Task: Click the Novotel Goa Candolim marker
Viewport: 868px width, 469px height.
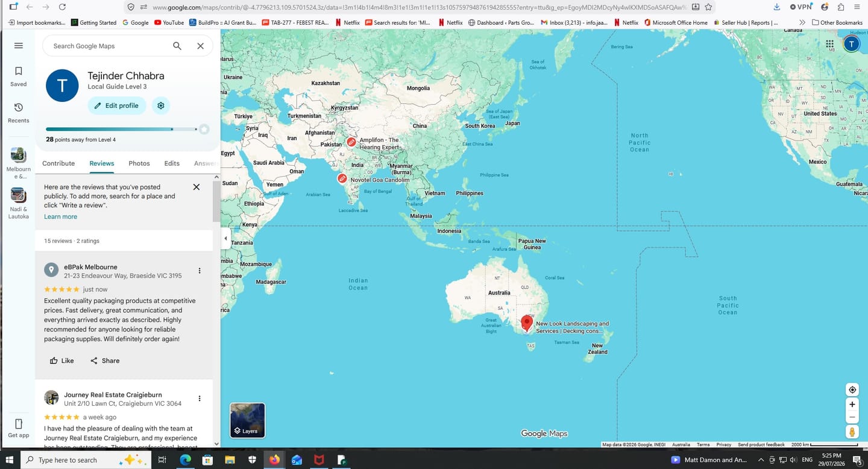Action: (x=342, y=178)
